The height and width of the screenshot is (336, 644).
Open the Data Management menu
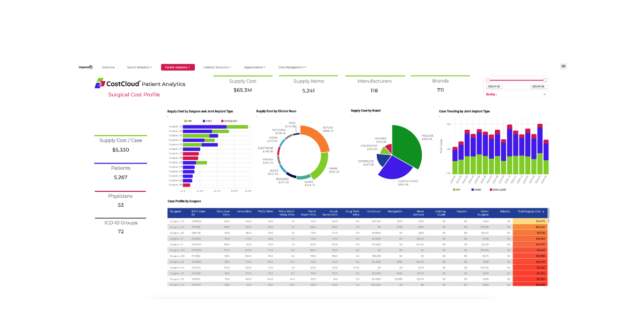[x=292, y=68]
